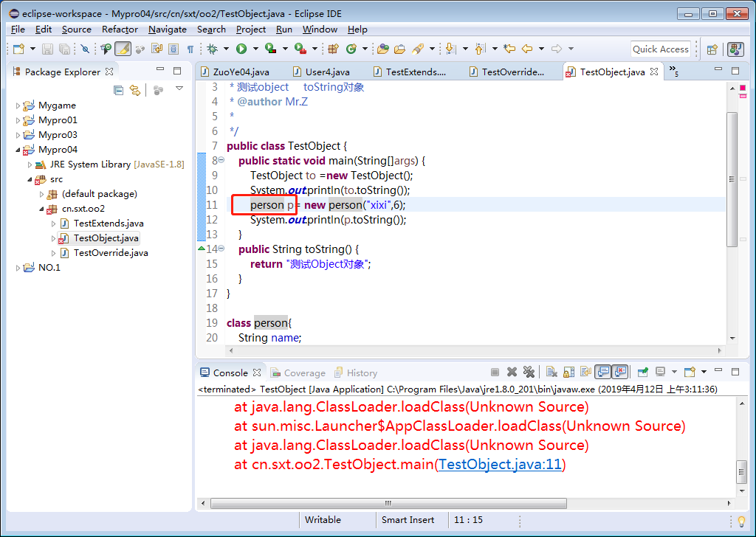The width and height of the screenshot is (756, 537).
Task: Expand the Mygame project
Action: pyautogui.click(x=18, y=105)
